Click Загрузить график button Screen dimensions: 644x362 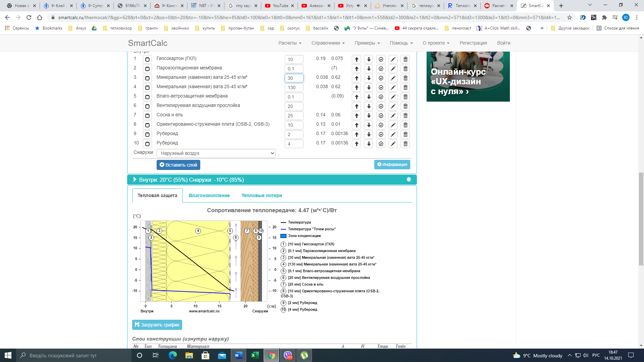tap(157, 325)
